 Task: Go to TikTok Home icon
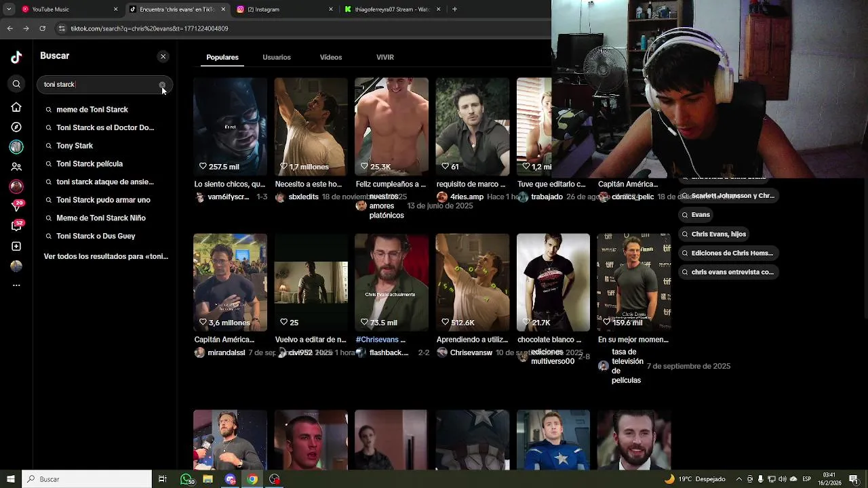tap(16, 107)
